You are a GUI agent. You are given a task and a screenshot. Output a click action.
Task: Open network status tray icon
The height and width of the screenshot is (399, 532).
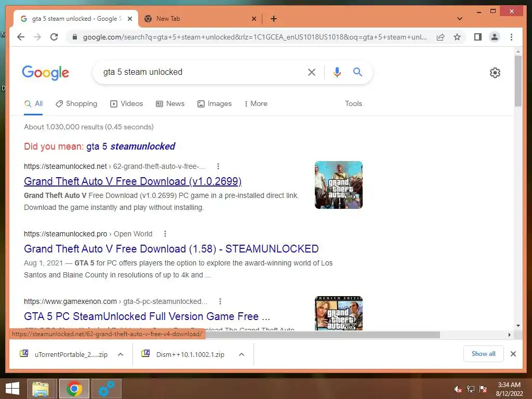coord(471,389)
